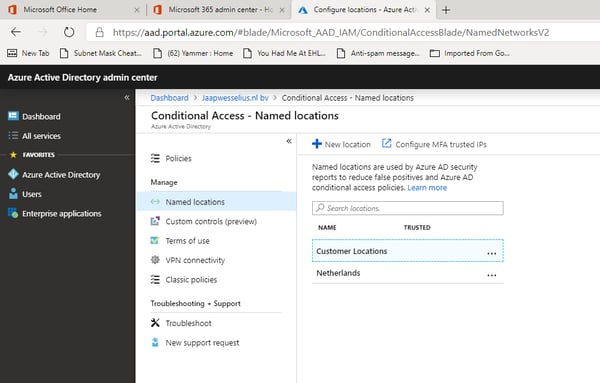Click the Favorites star icon
This screenshot has height=383, width=600.
point(13,155)
